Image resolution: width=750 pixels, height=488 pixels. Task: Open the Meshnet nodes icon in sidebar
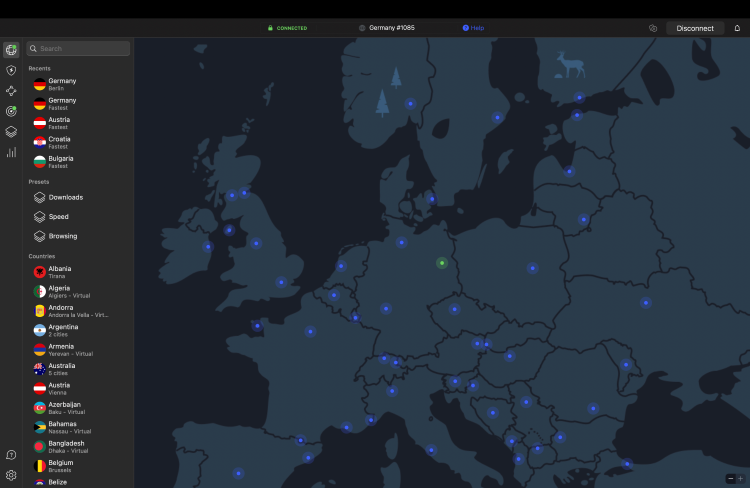click(x=11, y=91)
